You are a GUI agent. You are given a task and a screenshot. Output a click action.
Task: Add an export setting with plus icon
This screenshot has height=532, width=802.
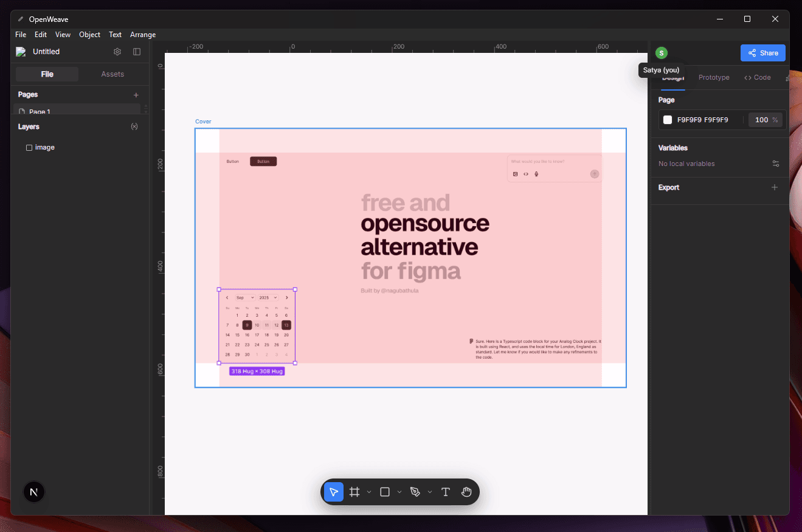point(775,187)
